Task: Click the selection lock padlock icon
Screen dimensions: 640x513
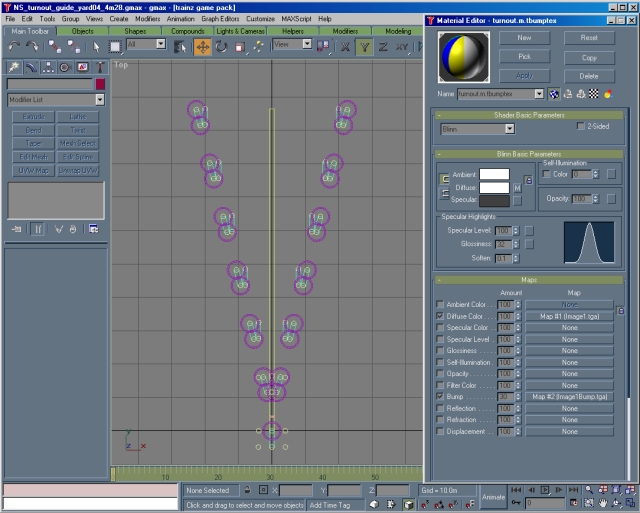Action: tap(247, 490)
